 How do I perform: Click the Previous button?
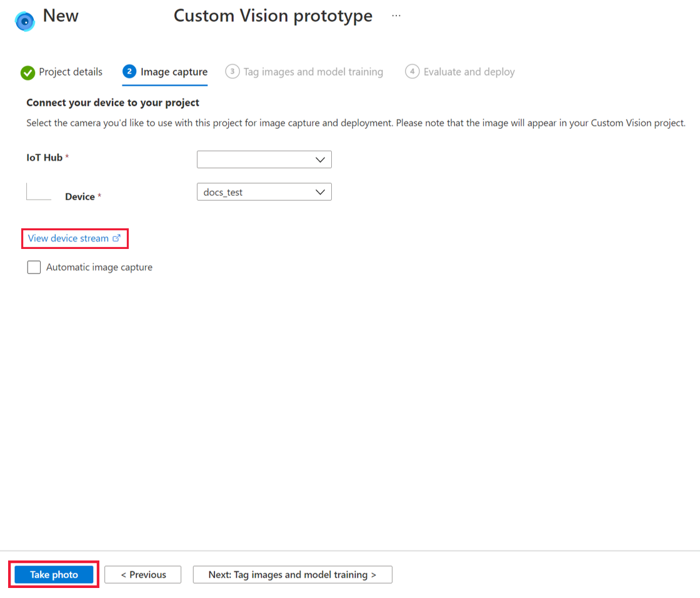click(142, 574)
